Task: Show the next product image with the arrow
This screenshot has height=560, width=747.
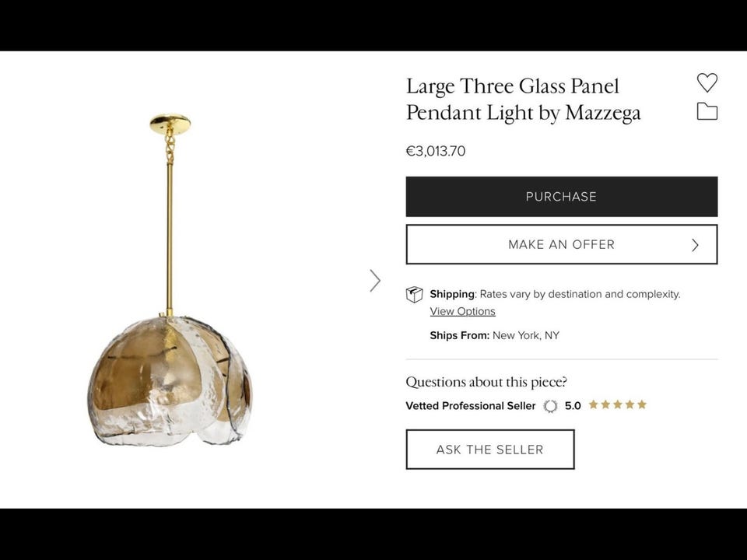Action: coord(375,281)
